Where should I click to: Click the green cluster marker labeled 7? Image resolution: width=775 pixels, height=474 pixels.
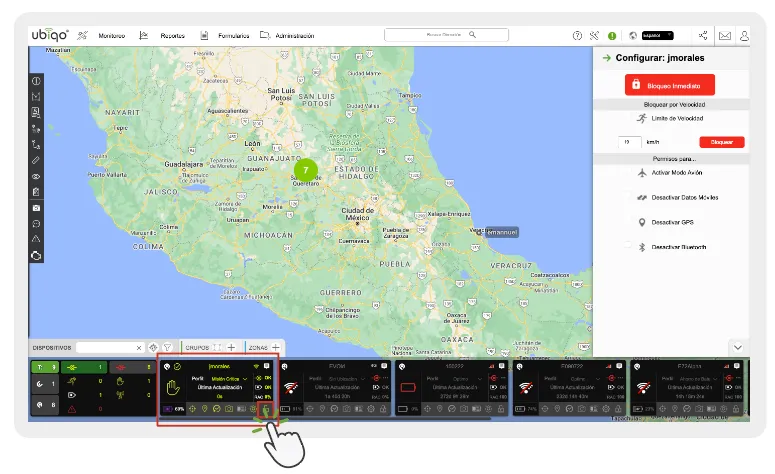pyautogui.click(x=305, y=170)
